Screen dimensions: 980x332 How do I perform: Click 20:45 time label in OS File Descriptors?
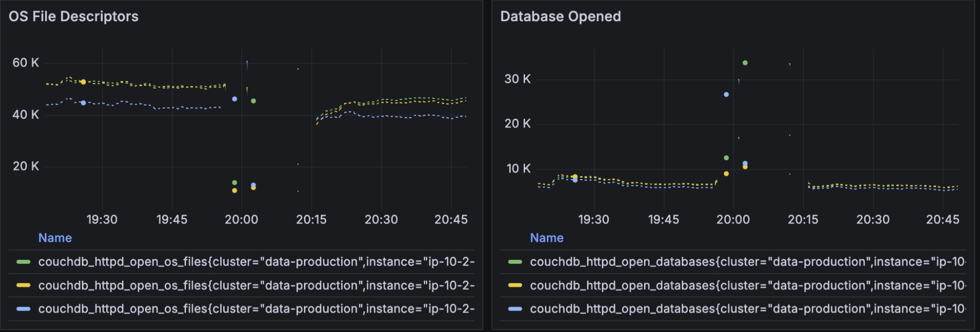click(451, 220)
